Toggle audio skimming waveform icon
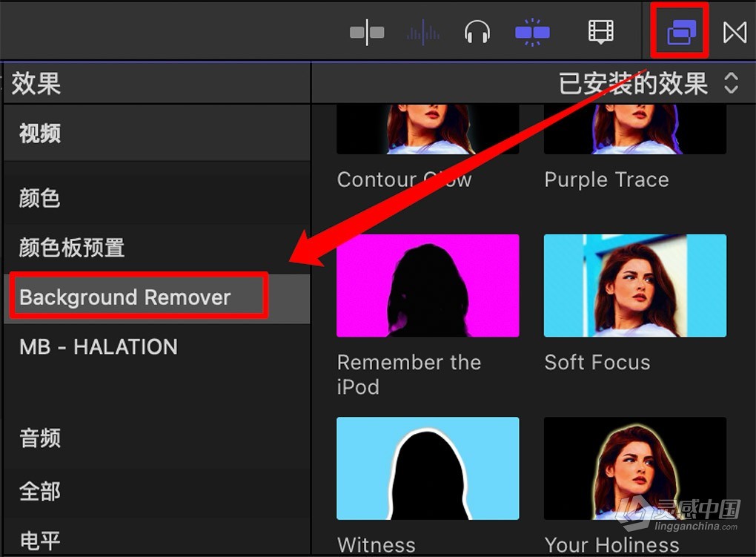This screenshot has height=557, width=756. 422,33
